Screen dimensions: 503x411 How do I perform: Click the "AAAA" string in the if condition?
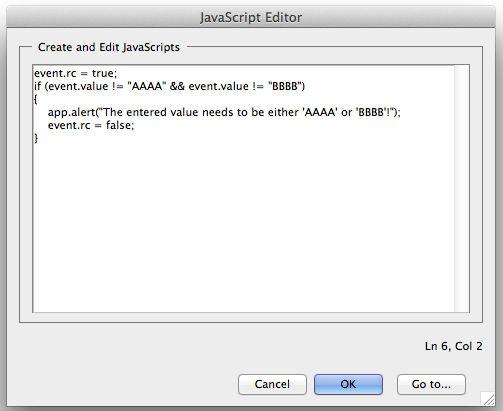point(147,86)
